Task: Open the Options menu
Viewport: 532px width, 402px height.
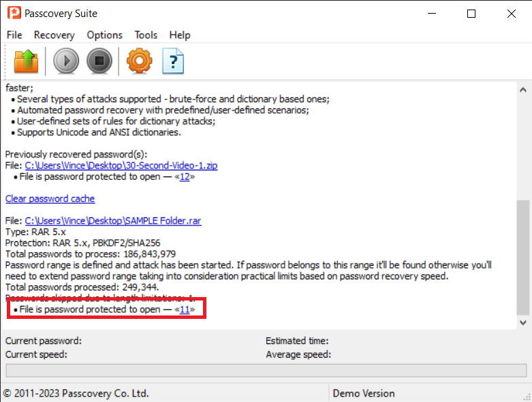Action: [x=104, y=35]
